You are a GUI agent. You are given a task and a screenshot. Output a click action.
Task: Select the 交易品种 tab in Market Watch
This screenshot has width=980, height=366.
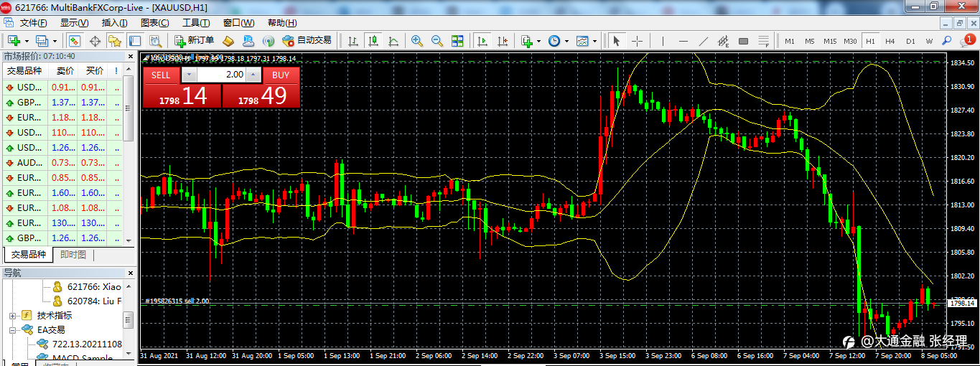28,255
